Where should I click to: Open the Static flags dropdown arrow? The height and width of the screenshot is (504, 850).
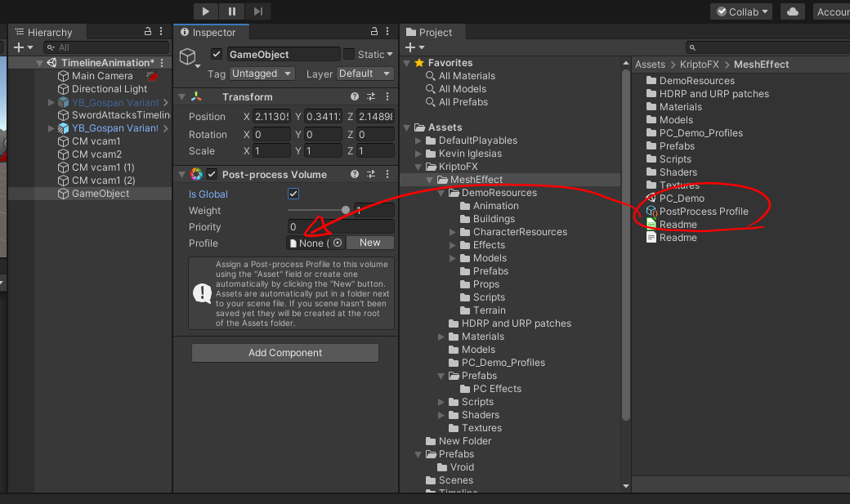coord(390,54)
